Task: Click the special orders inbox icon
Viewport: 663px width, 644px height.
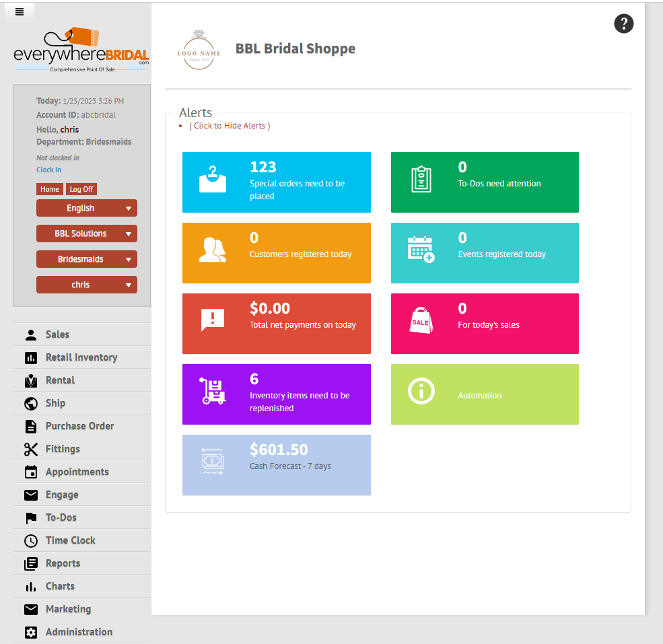Action: point(213,179)
